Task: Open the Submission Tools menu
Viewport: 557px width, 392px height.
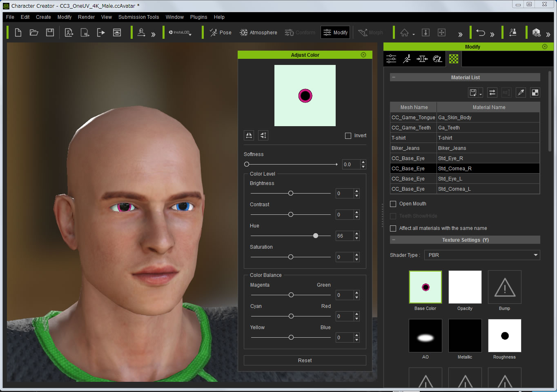Action: click(138, 17)
